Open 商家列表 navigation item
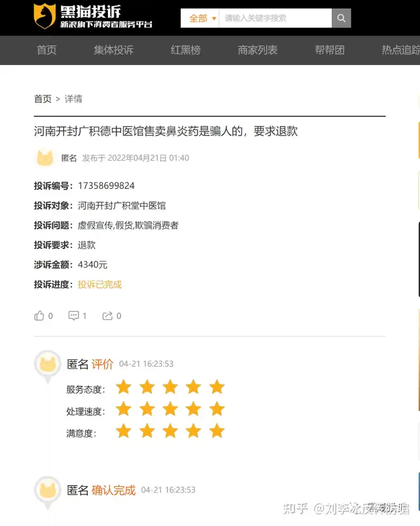This screenshot has height=526, width=420. click(258, 50)
